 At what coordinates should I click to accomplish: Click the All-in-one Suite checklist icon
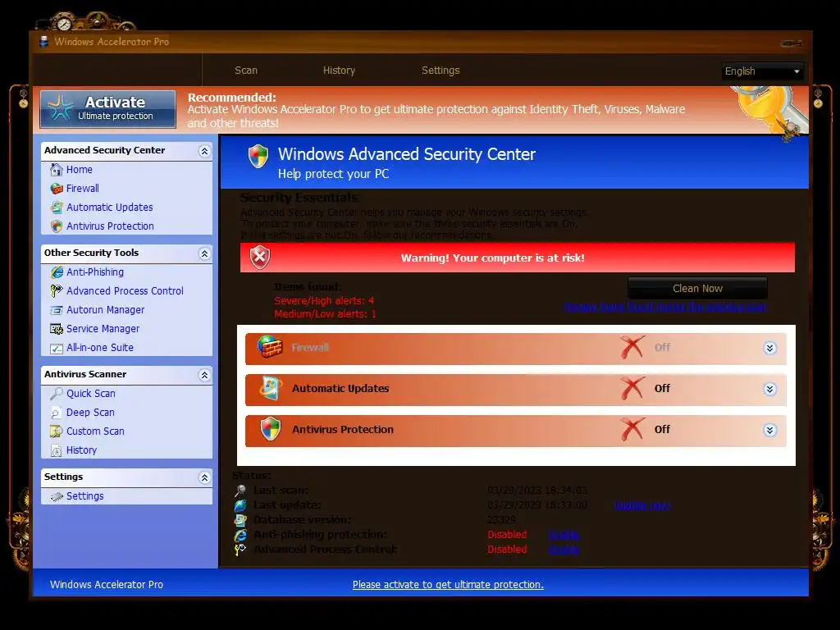point(57,348)
